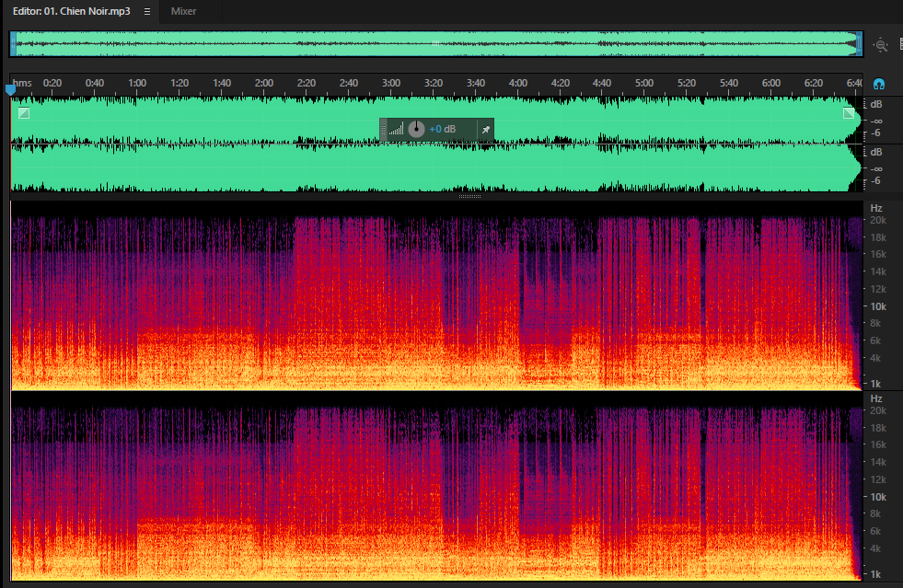
Task: Grab the HUD dotted grip handle
Action: 384,130
